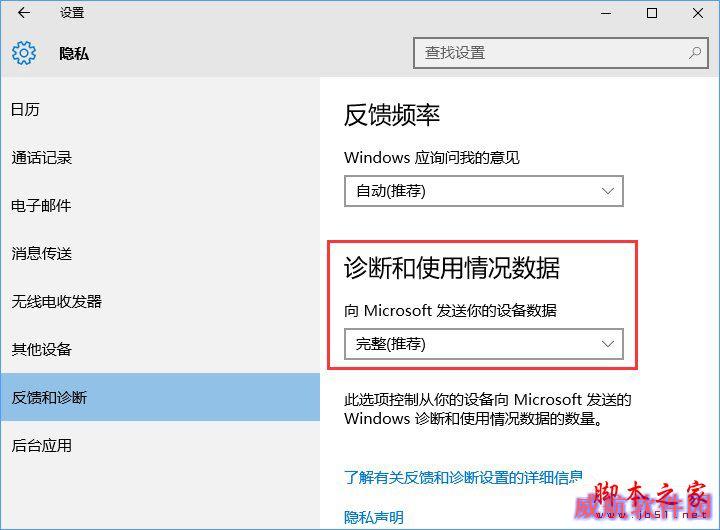Image resolution: width=720 pixels, height=530 pixels.
Task: Click the privacy settings gear icon
Action: [23, 53]
